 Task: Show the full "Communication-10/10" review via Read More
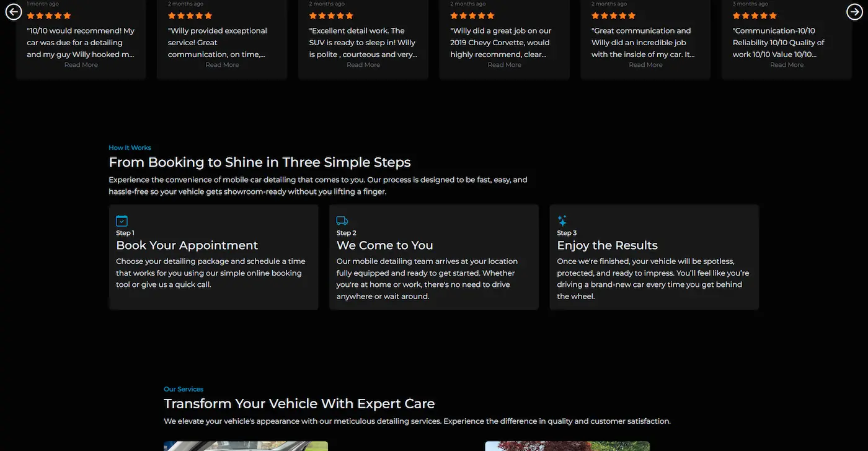point(787,65)
